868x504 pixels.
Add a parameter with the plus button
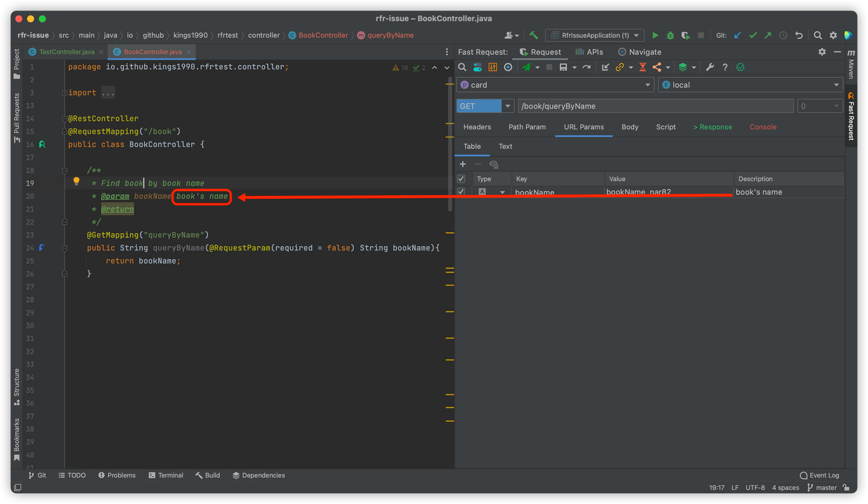point(462,163)
